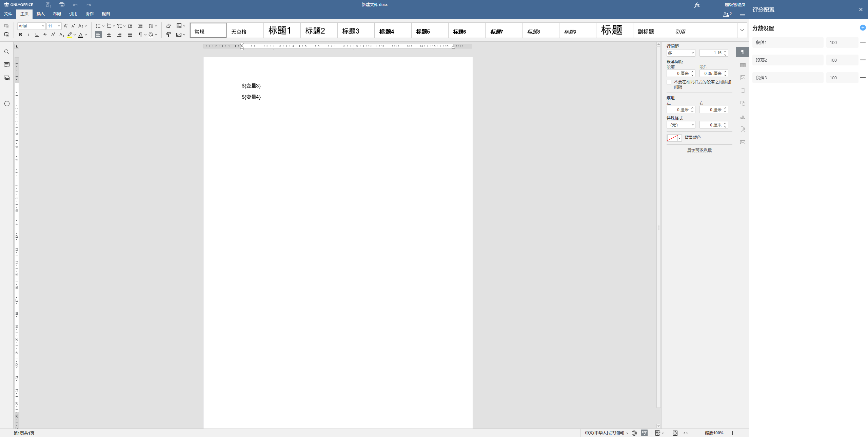Open the Search panel in left sidebar
Viewport: 868px width, 437px height.
point(7,52)
